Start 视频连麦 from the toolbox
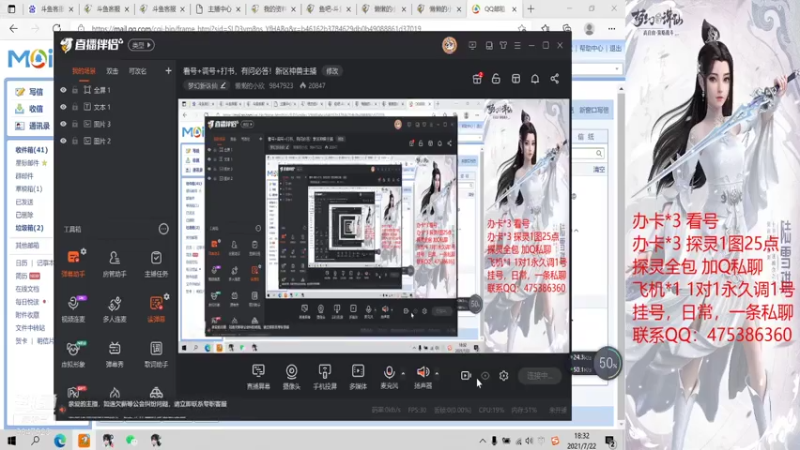 73,308
